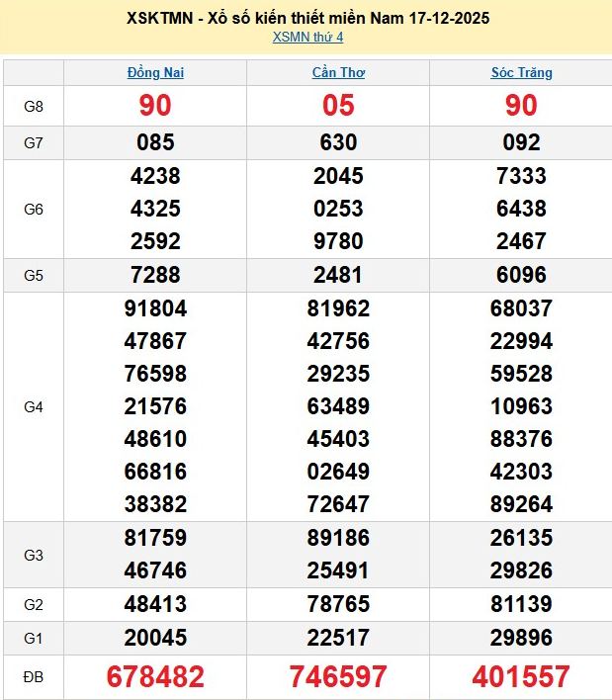The width and height of the screenshot is (612, 700).
Task: Click the ĐB special prize label
Action: [x=34, y=676]
